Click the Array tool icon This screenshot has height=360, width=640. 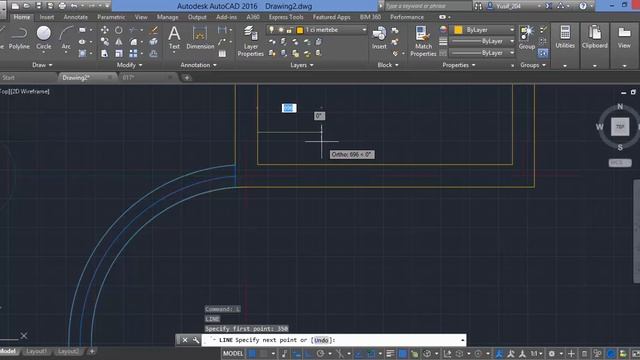pos(133,53)
